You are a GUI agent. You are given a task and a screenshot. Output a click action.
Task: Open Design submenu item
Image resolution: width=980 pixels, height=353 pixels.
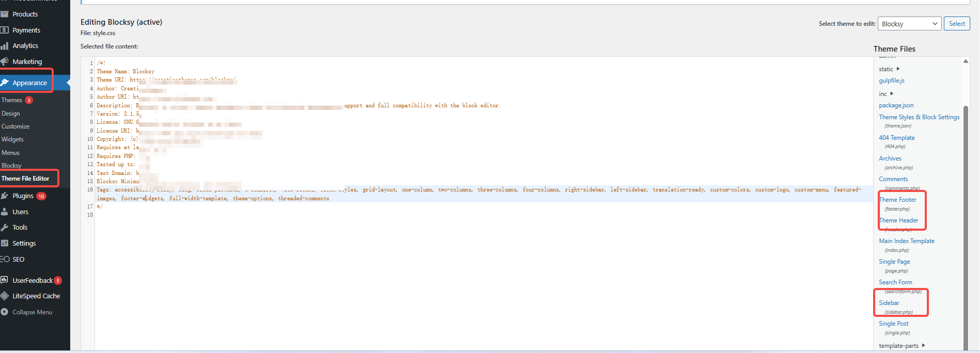[11, 114]
